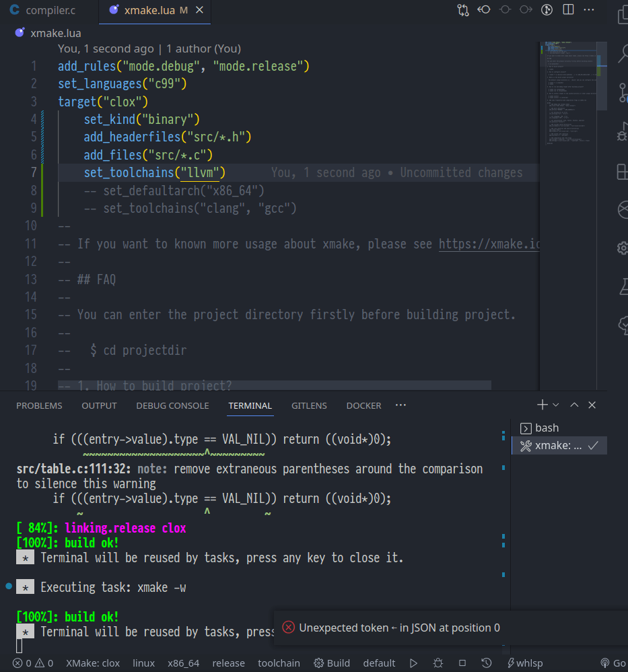Open changes with the compare icon
Image resolution: width=628 pixels, height=672 pixels.
coord(463,10)
